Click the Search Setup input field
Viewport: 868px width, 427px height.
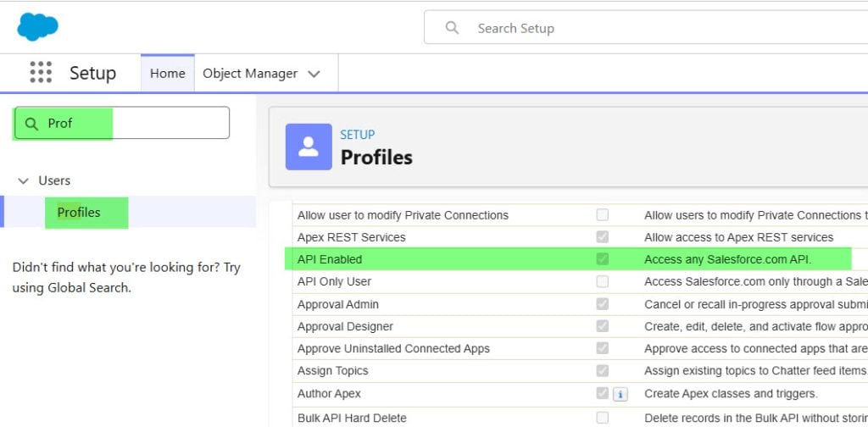645,28
